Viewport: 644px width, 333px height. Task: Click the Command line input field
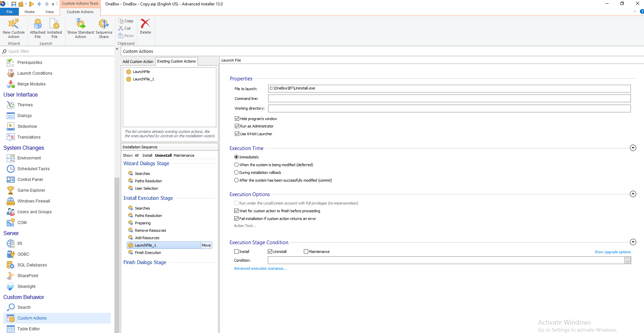449,99
